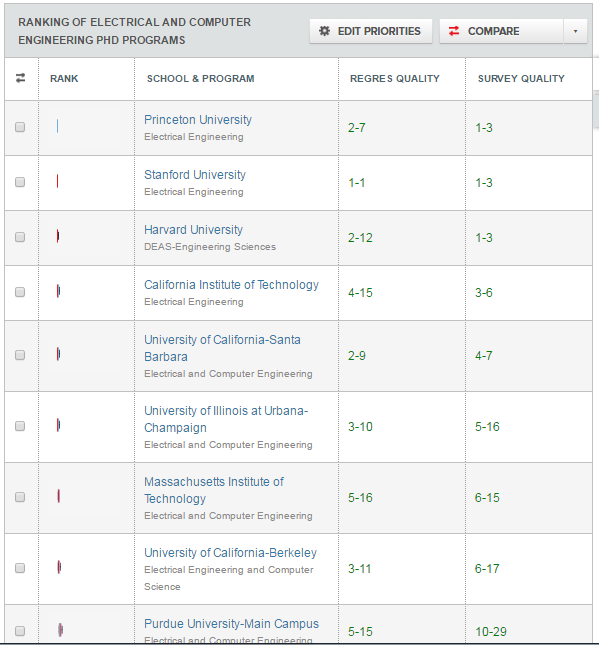
Task: Click Princeton's regres quality value 2-7
Action: (x=356, y=128)
